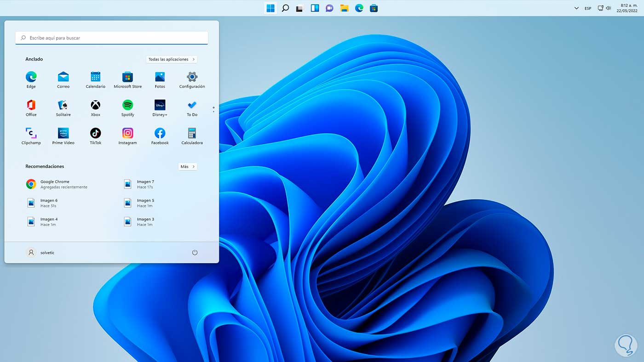This screenshot has width=644, height=362.
Task: Expand Todas las aplicaciones list
Action: tap(172, 59)
